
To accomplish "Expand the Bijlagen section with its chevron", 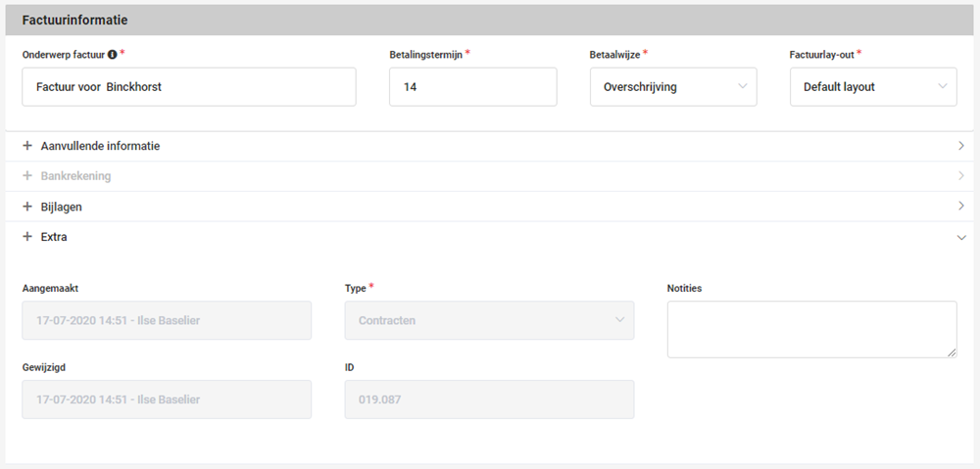I will (961, 206).
